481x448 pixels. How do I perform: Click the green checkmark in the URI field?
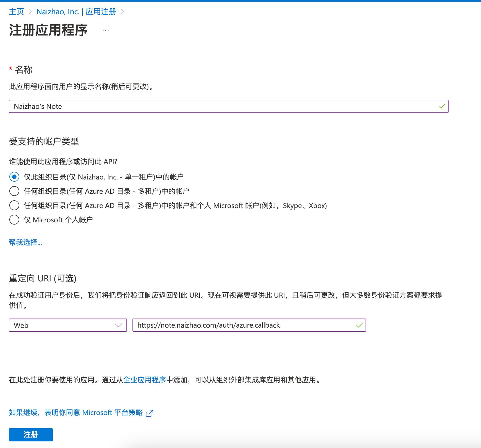(359, 325)
